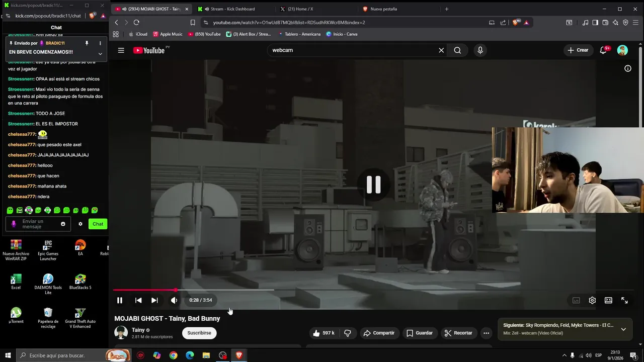Open more actions three-dot menu
This screenshot has width=644, height=362.
point(486,333)
